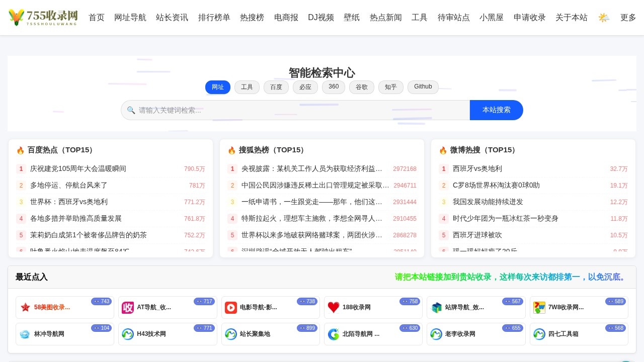Select the 360 search engine option
Viewport: 644px width, 362px height.
pyautogui.click(x=334, y=87)
